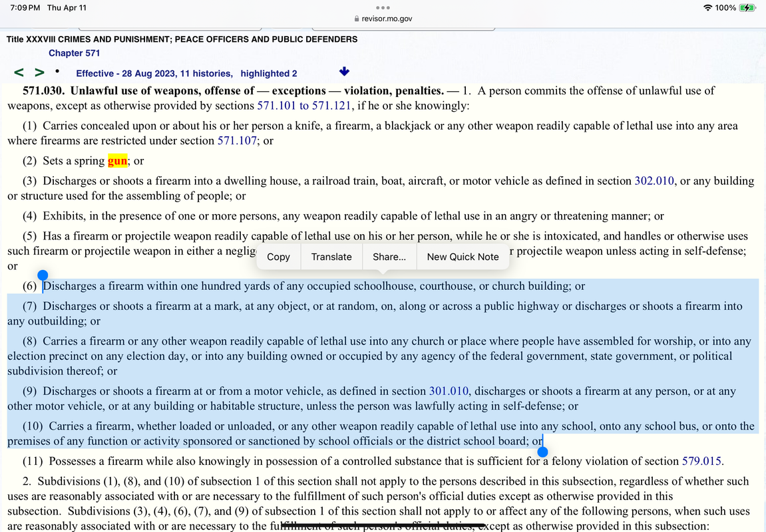Screen dimensions: 766x532
Task: Open section 301.010 link
Action: coord(449,392)
